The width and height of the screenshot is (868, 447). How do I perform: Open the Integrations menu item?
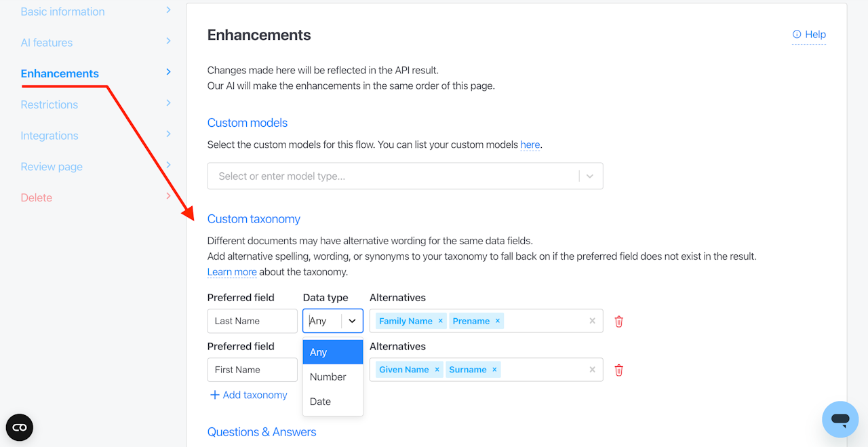click(50, 136)
